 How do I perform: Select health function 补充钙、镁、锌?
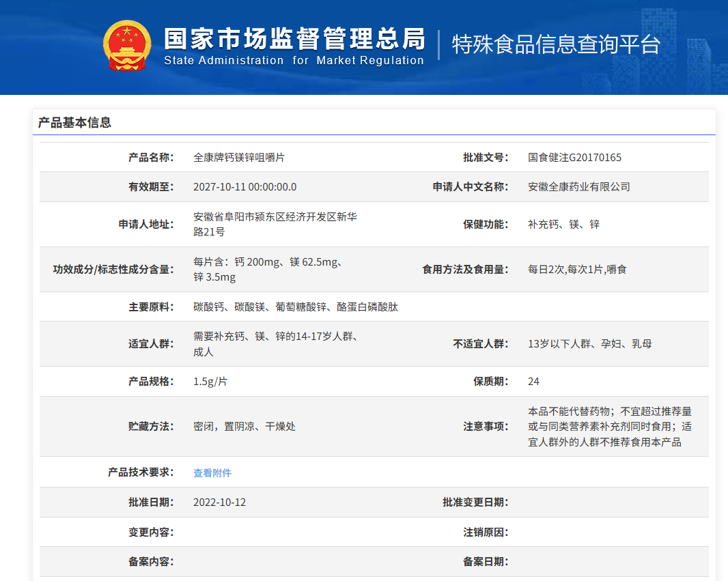click(563, 225)
